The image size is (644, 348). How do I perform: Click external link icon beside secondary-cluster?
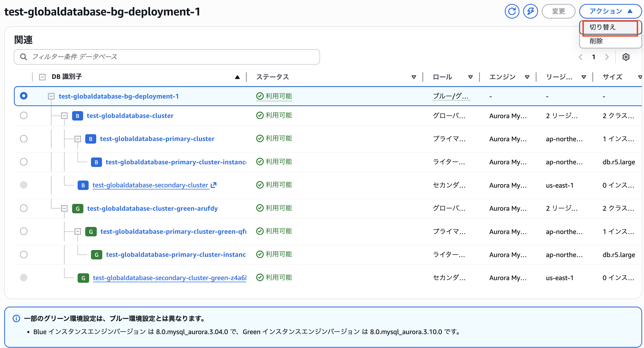coord(214,185)
